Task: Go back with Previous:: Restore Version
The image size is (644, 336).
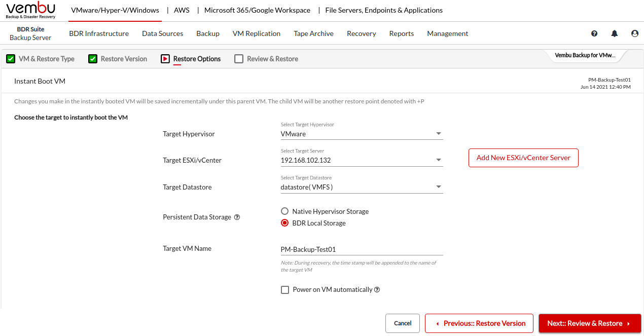Action: pos(479,323)
